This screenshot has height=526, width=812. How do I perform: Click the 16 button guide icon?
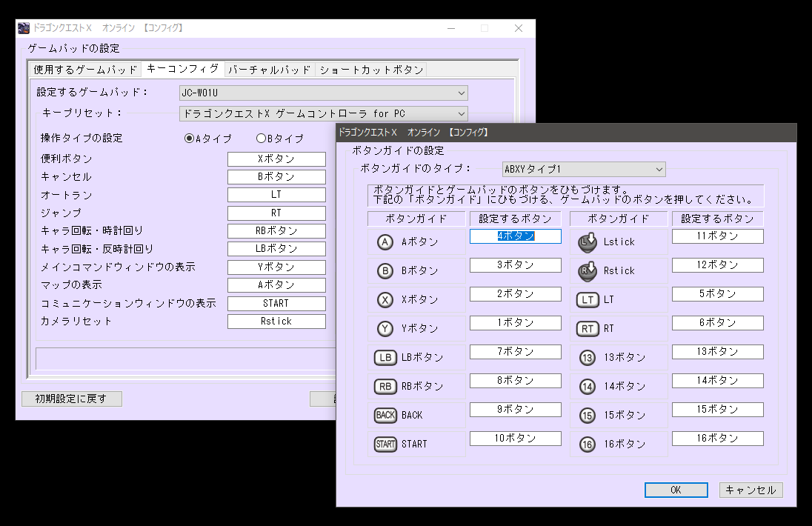tap(588, 444)
